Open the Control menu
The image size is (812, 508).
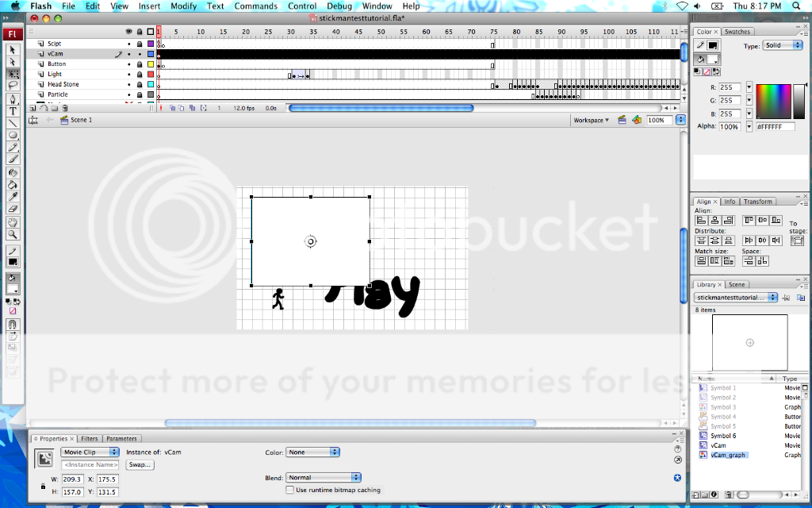click(302, 6)
